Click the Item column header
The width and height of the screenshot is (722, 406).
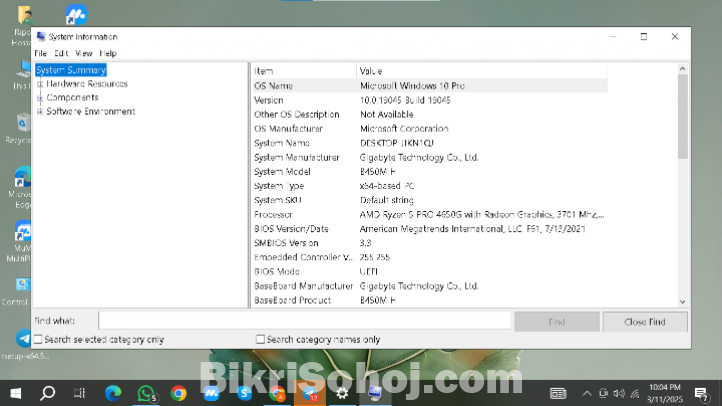(304, 71)
